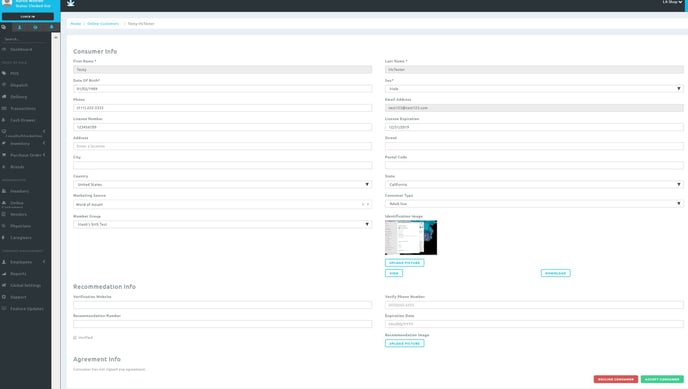Open the Delivery sidebar section

(18, 96)
